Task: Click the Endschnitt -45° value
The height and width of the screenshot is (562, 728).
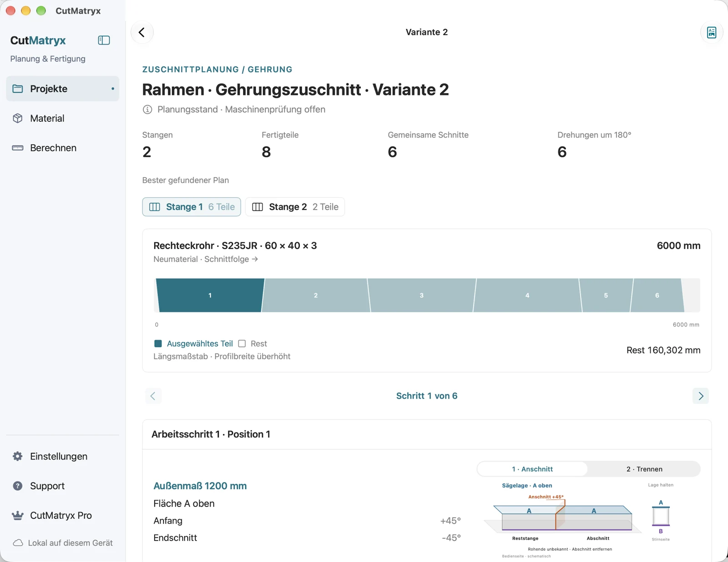Action: click(x=451, y=538)
